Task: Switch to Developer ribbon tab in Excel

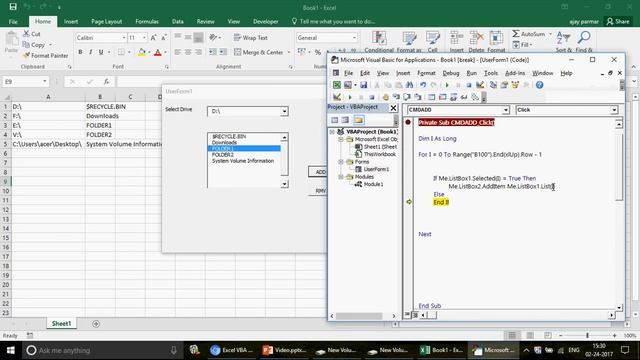Action: (265, 21)
